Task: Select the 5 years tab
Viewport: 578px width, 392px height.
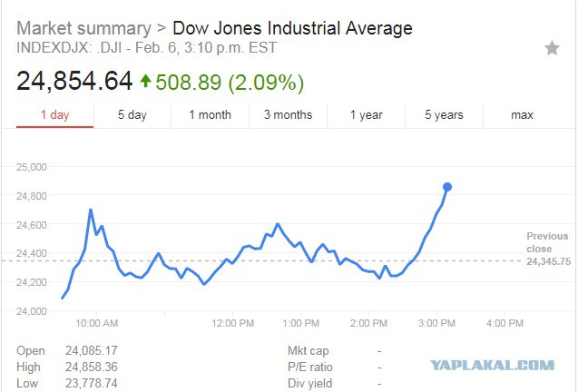Action: (444, 115)
